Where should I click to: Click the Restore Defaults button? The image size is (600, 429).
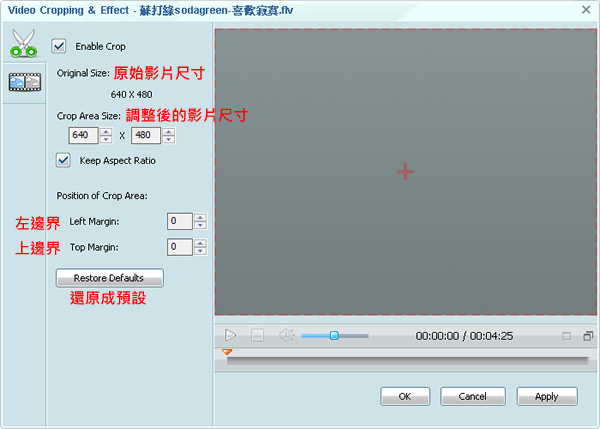109,277
